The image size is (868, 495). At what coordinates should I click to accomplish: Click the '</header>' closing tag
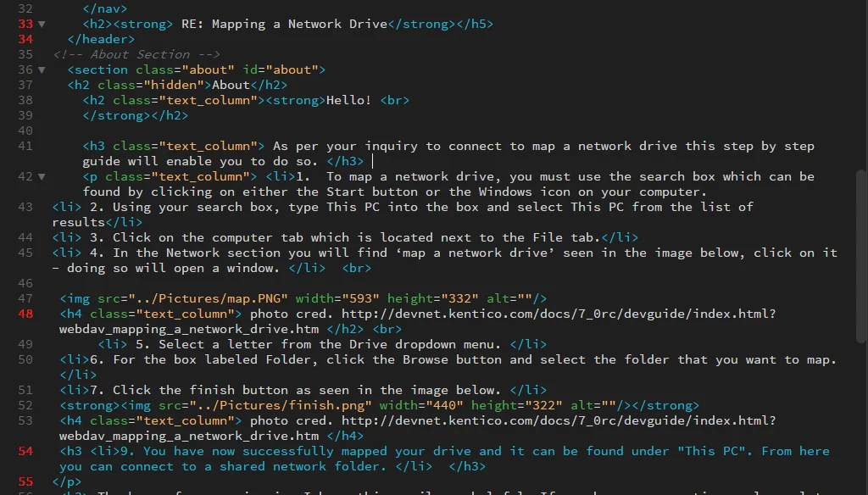(x=102, y=39)
